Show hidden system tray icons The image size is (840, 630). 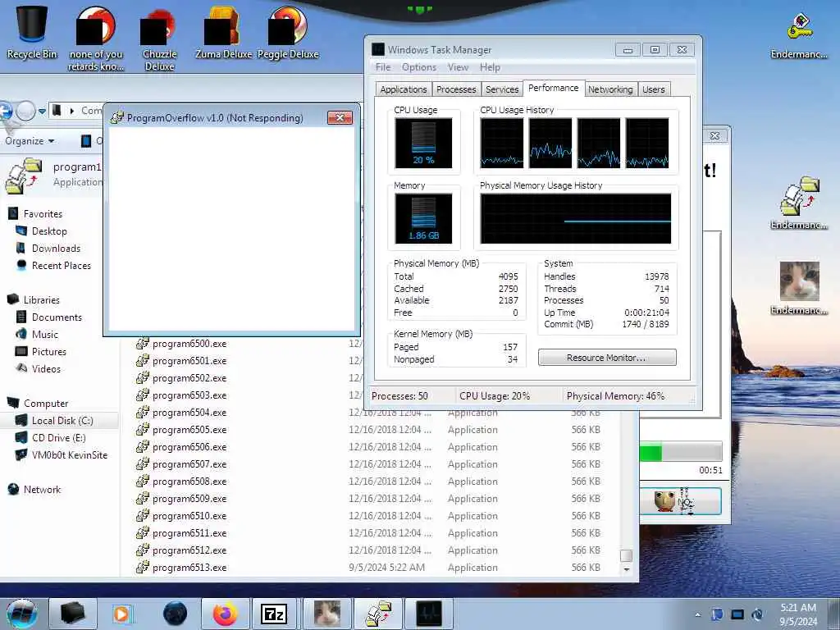[x=697, y=615]
